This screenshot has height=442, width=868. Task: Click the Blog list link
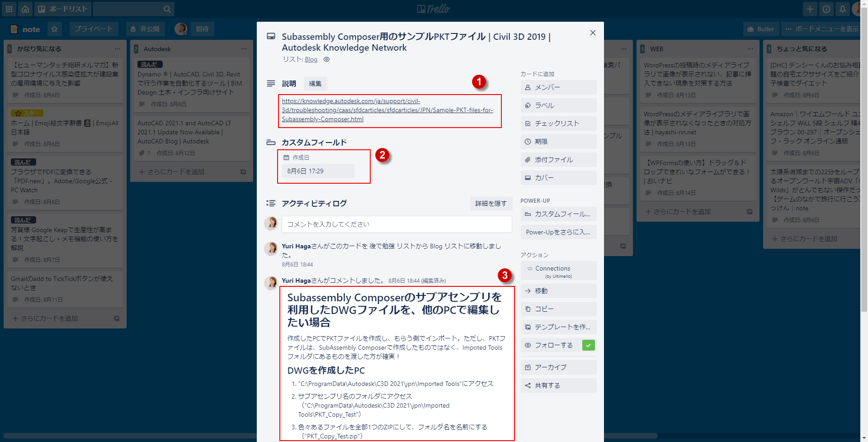[x=311, y=59]
